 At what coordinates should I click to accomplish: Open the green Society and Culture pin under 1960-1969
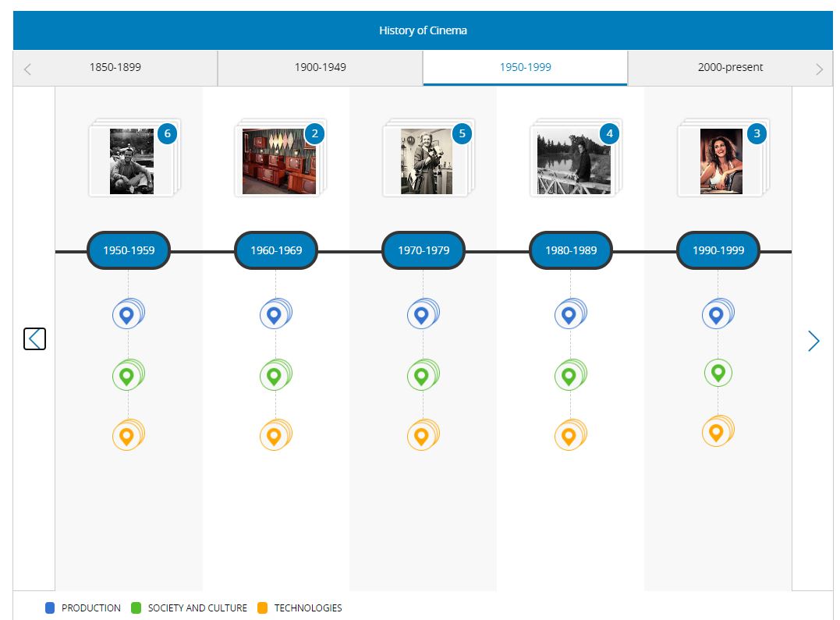click(x=275, y=374)
